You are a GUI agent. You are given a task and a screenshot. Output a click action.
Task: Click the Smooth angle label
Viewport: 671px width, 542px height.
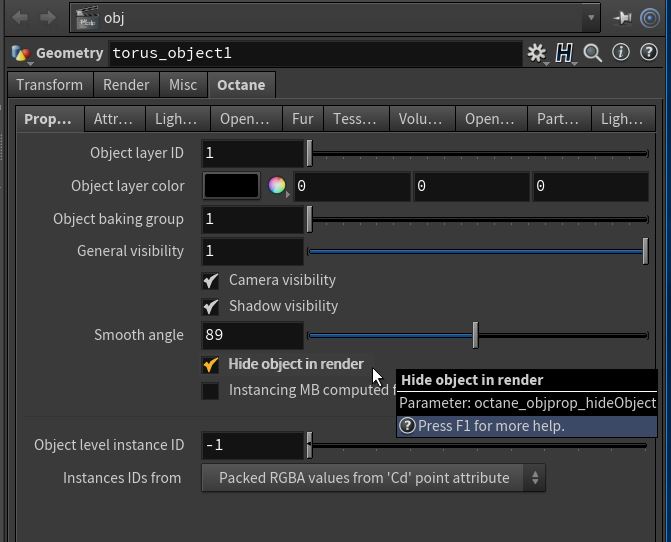pos(139,335)
